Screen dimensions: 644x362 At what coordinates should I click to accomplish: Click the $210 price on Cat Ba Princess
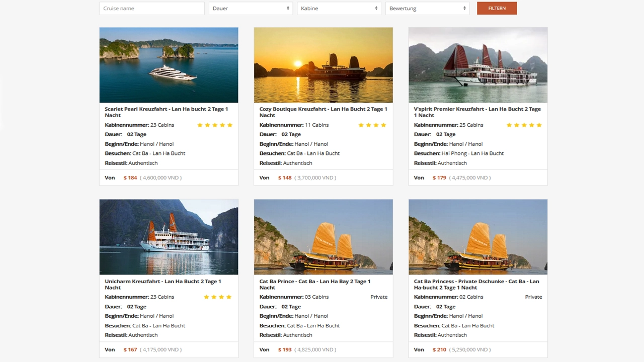click(440, 349)
